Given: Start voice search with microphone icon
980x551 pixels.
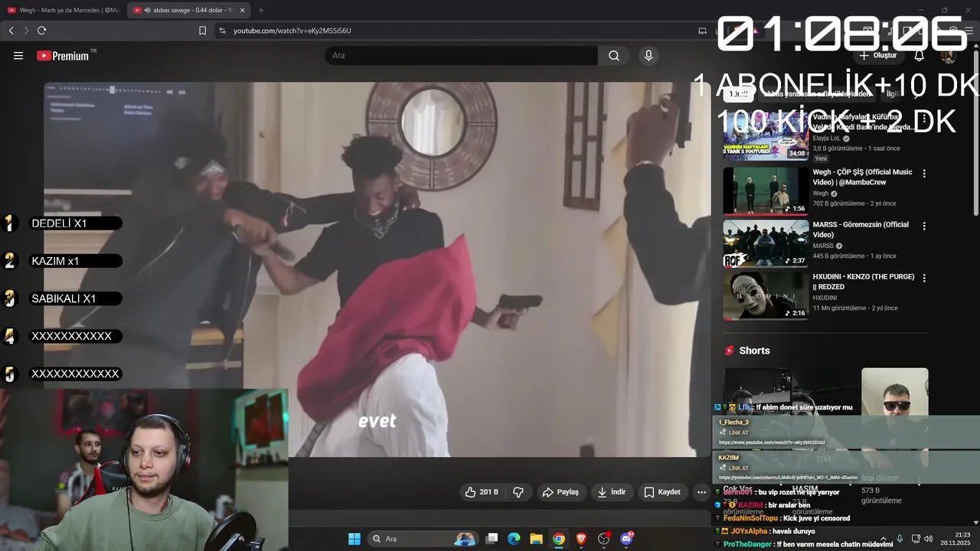Looking at the screenshot, I should [648, 55].
